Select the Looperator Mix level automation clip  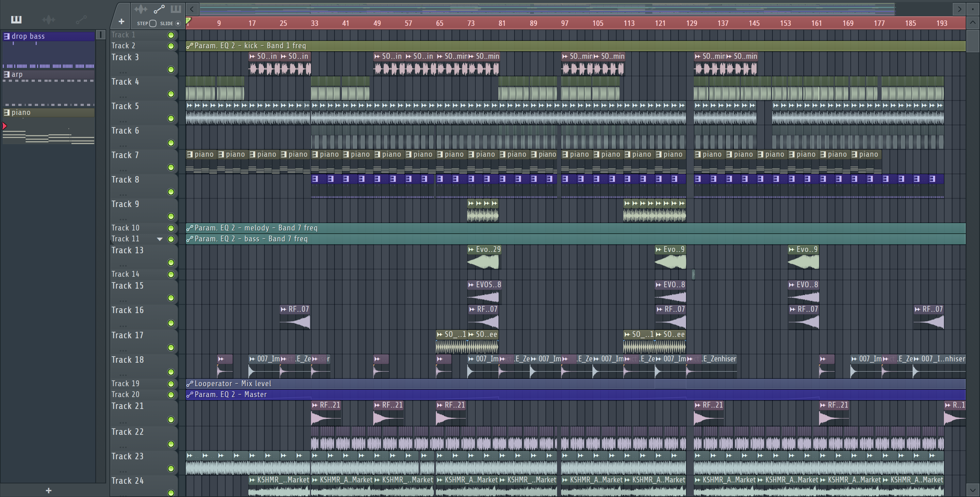(x=576, y=384)
